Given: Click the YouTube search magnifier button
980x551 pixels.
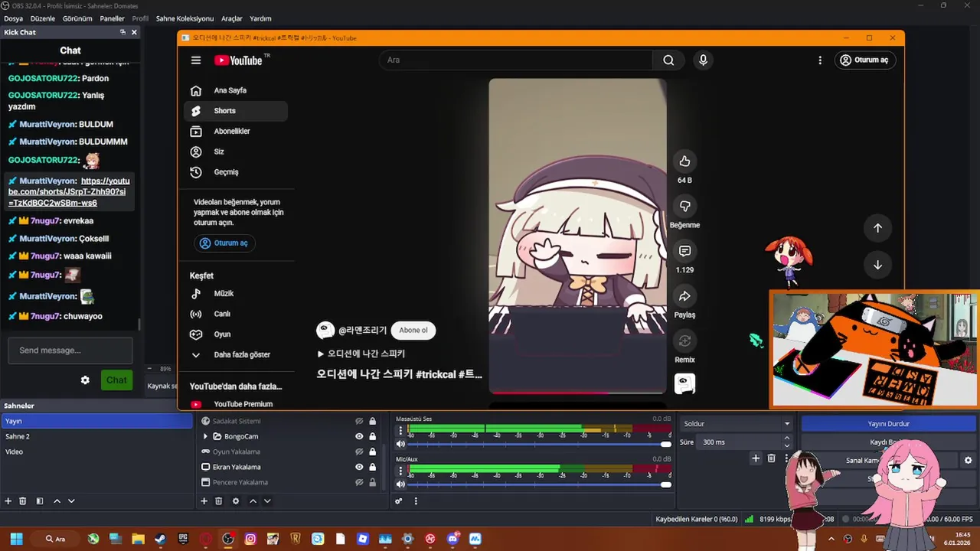Looking at the screenshot, I should (x=668, y=60).
